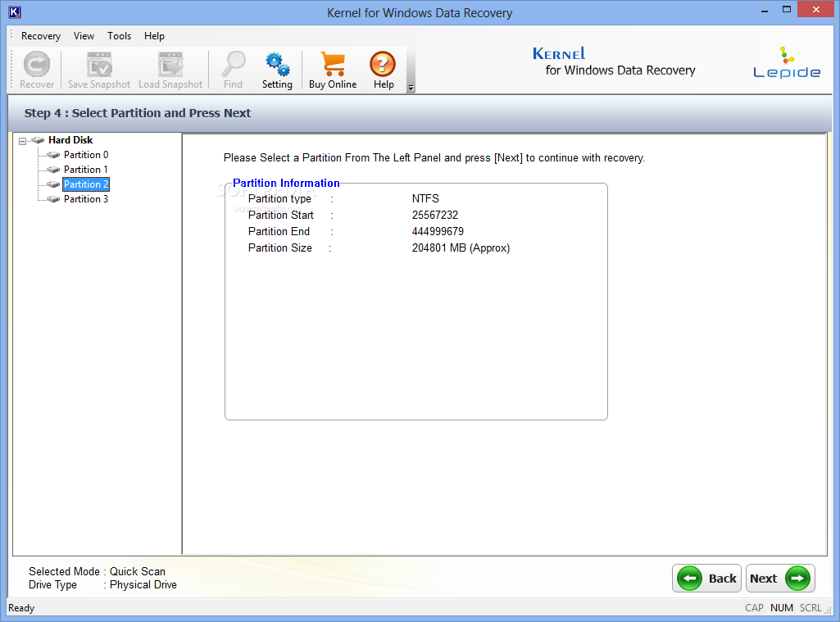Click the CAP status bar indicator
The width and height of the screenshot is (840, 622).
[x=754, y=608]
